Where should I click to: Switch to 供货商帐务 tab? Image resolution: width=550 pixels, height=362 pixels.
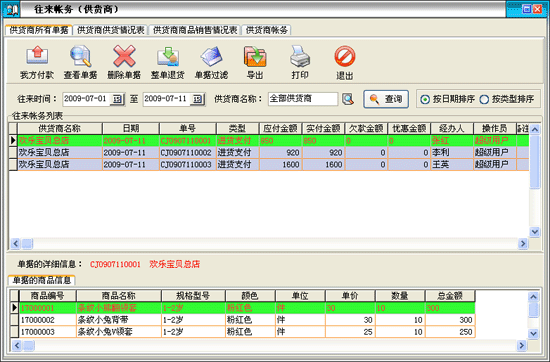(267, 30)
